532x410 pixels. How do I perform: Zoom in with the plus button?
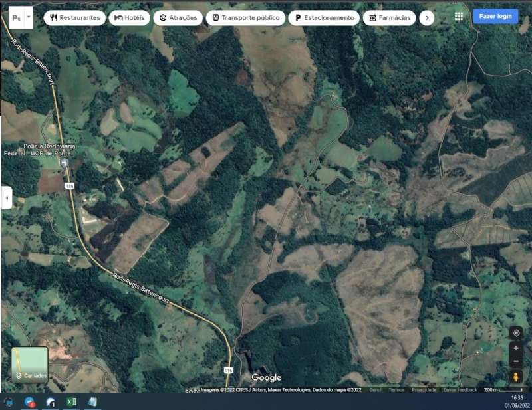(x=515, y=348)
